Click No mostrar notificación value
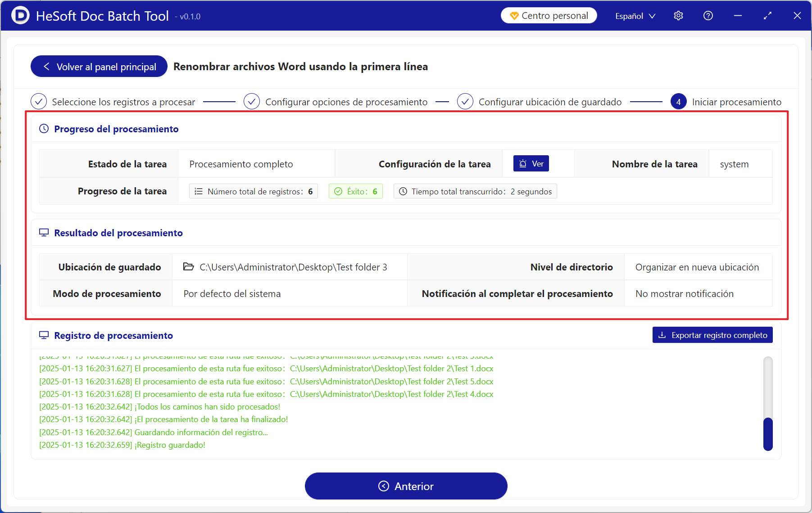This screenshot has height=513, width=812. 685,294
